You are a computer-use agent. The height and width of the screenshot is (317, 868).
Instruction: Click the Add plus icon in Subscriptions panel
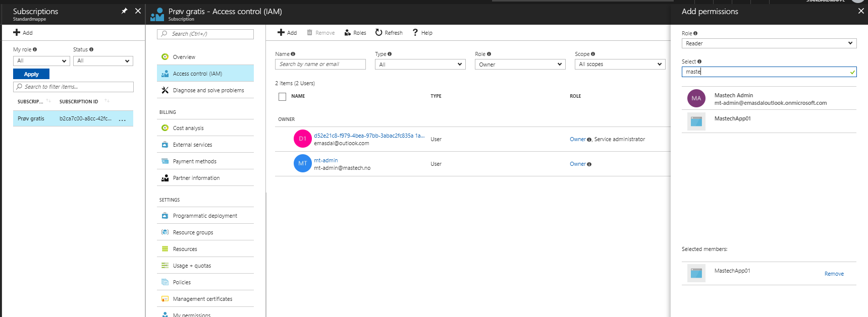(17, 33)
